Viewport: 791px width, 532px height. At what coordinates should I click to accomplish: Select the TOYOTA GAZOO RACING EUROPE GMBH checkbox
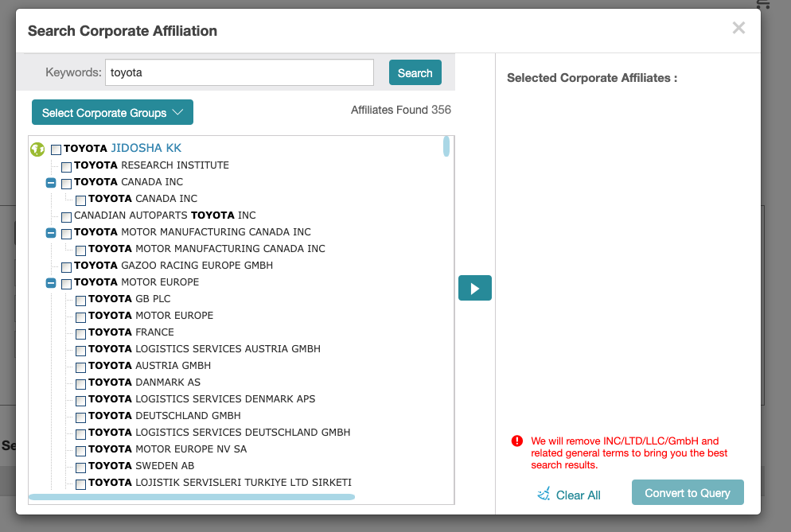tap(66, 266)
